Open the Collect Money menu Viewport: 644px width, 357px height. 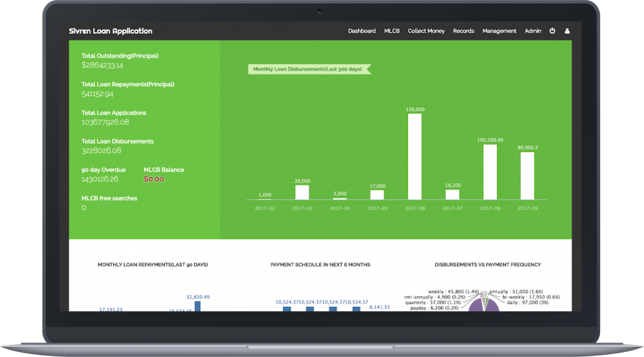pyautogui.click(x=426, y=31)
